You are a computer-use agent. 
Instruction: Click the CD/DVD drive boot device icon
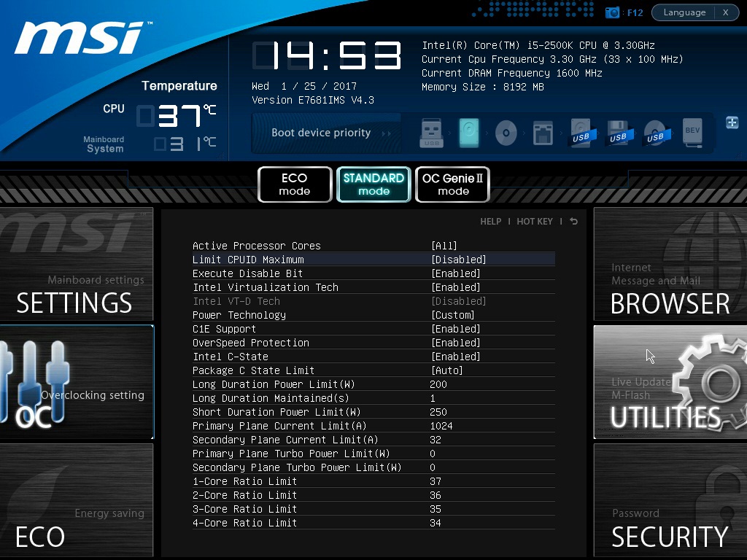click(506, 133)
